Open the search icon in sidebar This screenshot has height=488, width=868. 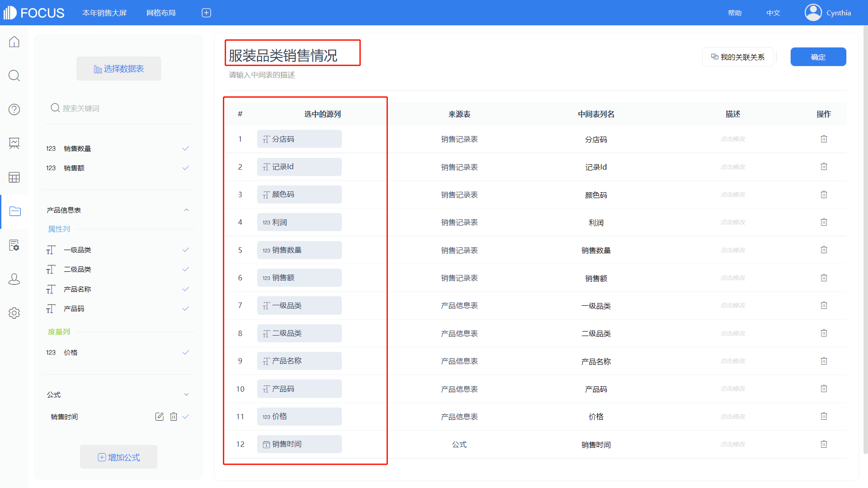pyautogui.click(x=14, y=76)
